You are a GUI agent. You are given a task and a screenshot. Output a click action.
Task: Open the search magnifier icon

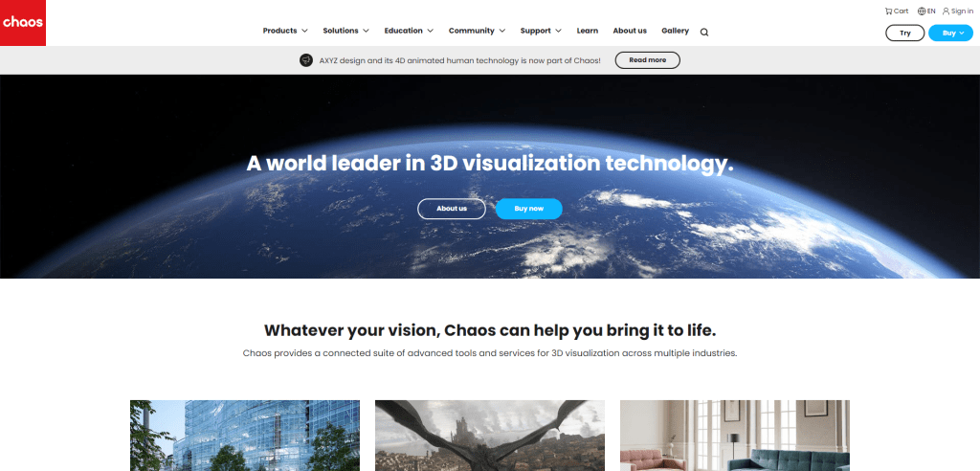pos(704,33)
